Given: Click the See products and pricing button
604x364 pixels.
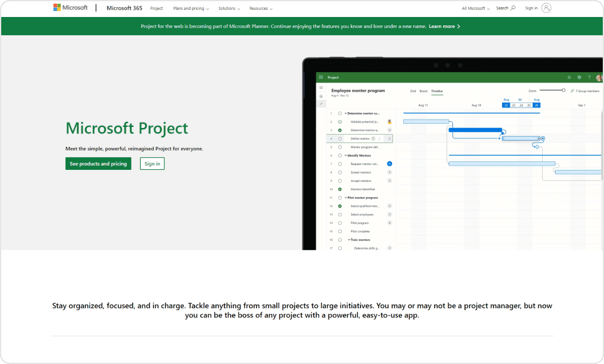Looking at the screenshot, I should (98, 163).
